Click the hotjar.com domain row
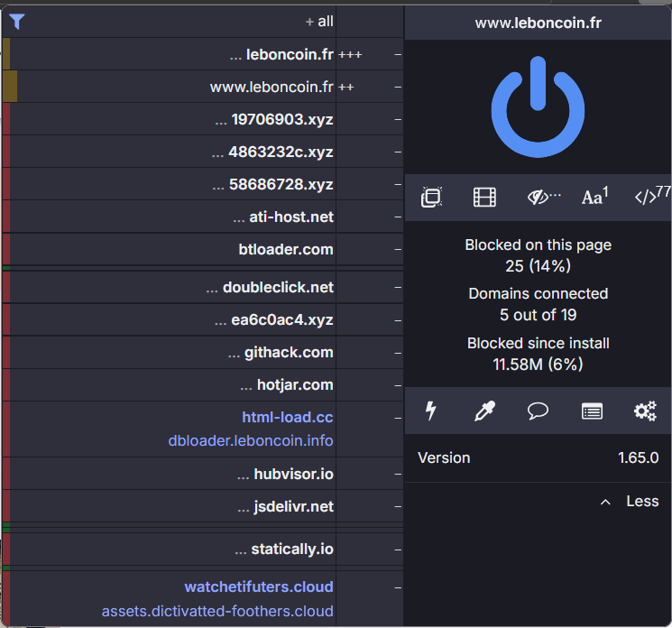 pyautogui.click(x=170, y=385)
